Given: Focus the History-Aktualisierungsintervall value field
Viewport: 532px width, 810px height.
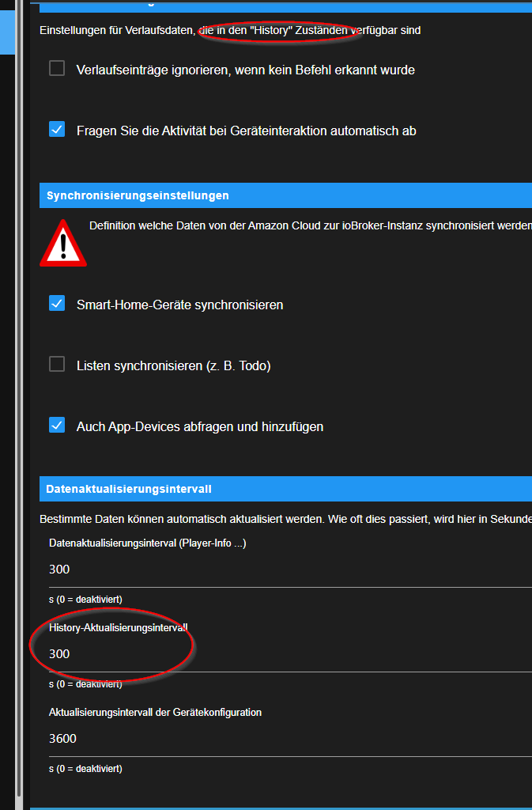Looking at the screenshot, I should [285, 654].
